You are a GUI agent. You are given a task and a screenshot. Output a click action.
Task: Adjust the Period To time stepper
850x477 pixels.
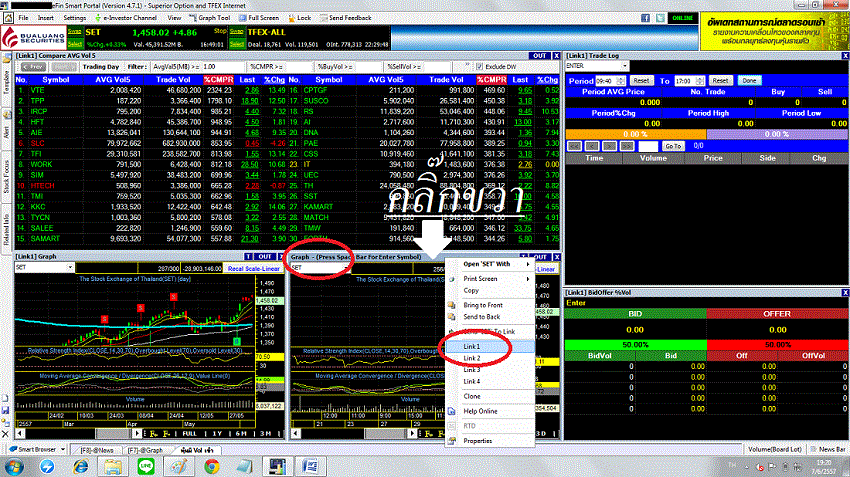point(700,81)
